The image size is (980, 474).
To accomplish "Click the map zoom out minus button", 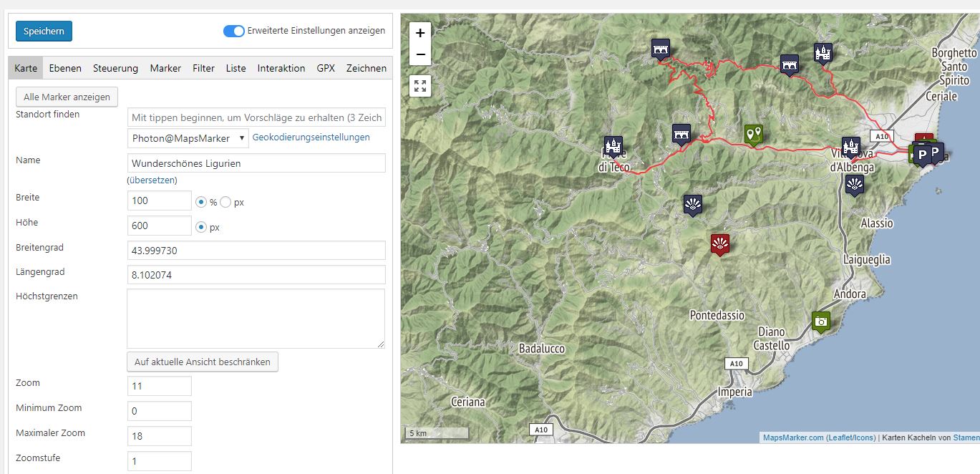I will tap(420, 54).
